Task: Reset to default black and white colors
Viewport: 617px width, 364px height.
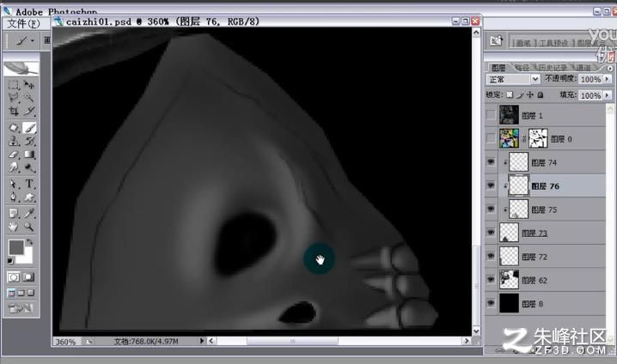Action: [10, 261]
